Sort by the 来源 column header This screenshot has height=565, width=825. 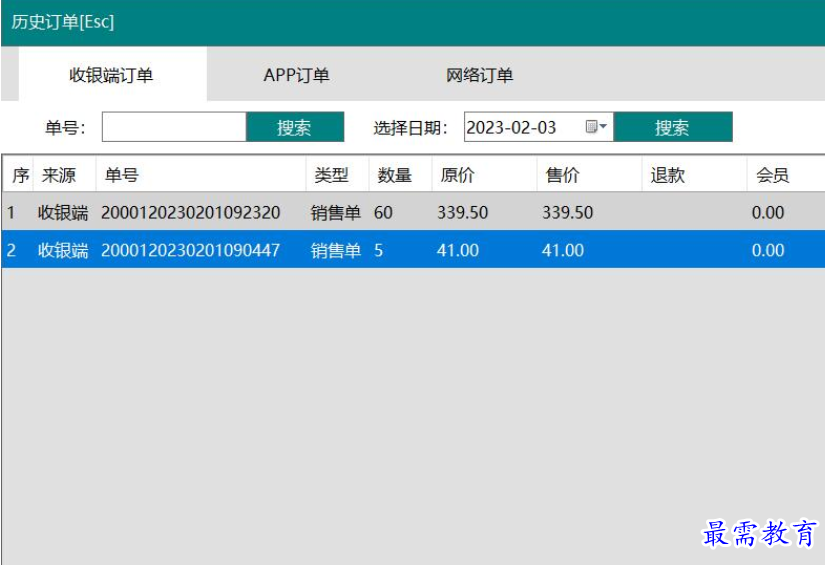pos(65,175)
